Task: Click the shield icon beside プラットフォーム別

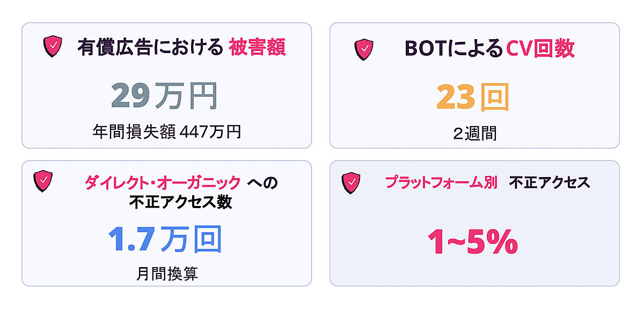Action: coord(351,183)
